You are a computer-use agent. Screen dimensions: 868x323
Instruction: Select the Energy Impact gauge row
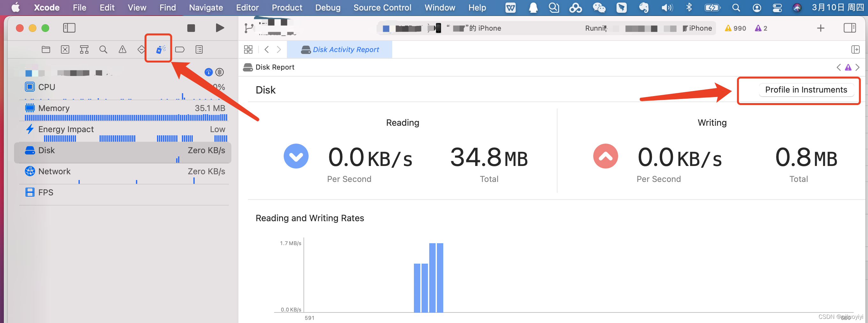pos(123,132)
